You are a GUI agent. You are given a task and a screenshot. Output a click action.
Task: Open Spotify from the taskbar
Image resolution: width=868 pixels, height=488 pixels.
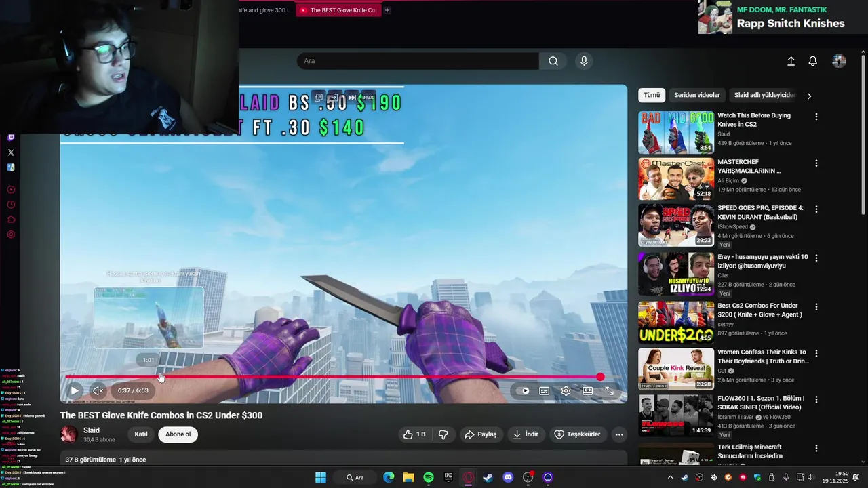click(x=429, y=477)
